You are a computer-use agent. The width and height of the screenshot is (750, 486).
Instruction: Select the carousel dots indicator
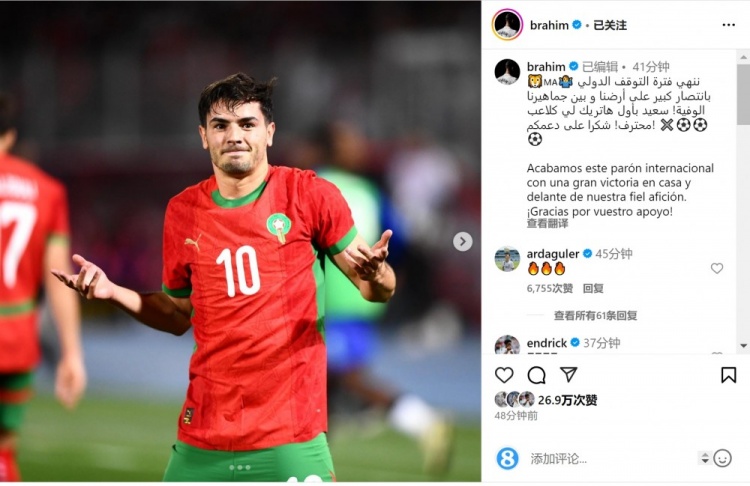pyautogui.click(x=240, y=467)
